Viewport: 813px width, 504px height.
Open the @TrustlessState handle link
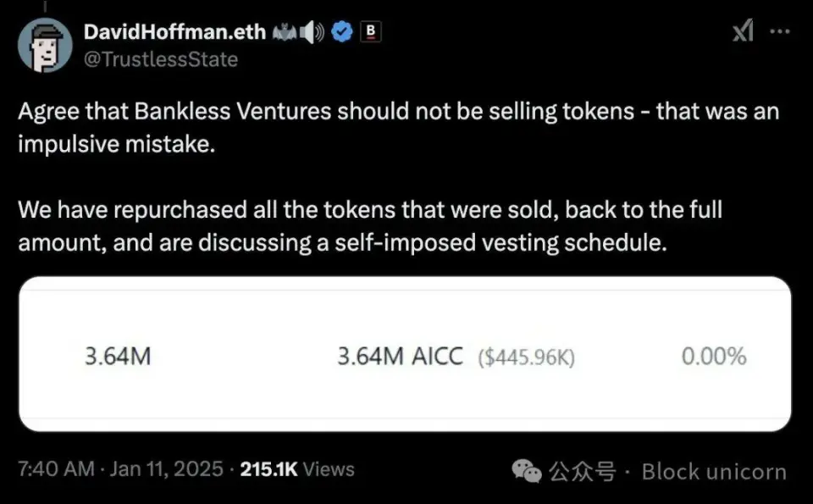[x=161, y=58]
